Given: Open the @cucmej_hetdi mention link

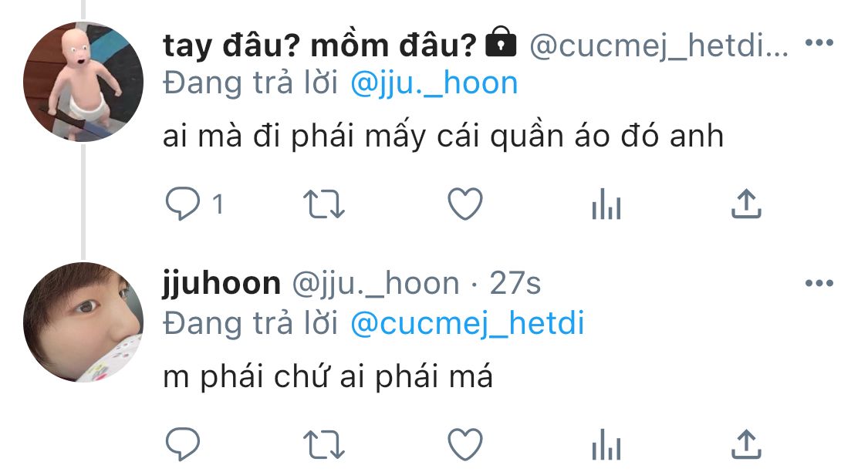Looking at the screenshot, I should [x=468, y=324].
